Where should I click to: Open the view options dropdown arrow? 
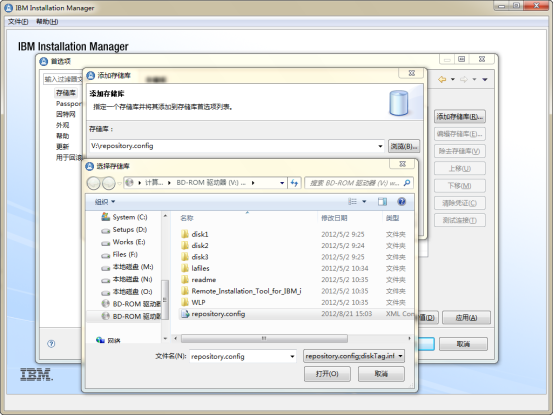click(x=364, y=202)
